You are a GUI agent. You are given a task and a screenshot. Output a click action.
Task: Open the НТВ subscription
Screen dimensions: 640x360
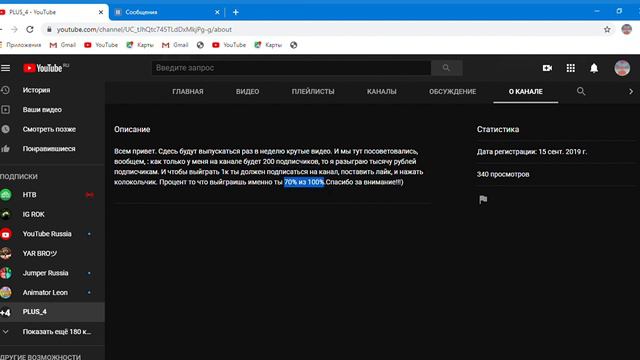point(52,195)
